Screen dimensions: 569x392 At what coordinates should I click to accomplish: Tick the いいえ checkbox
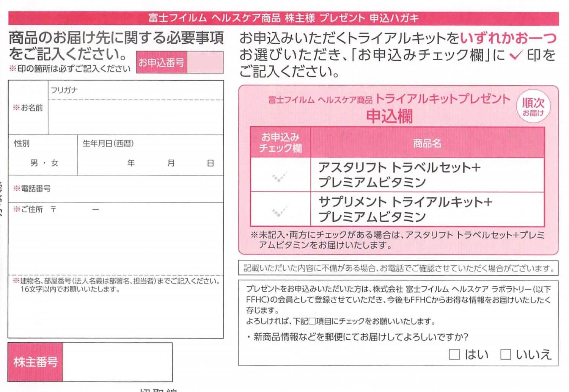click(505, 355)
